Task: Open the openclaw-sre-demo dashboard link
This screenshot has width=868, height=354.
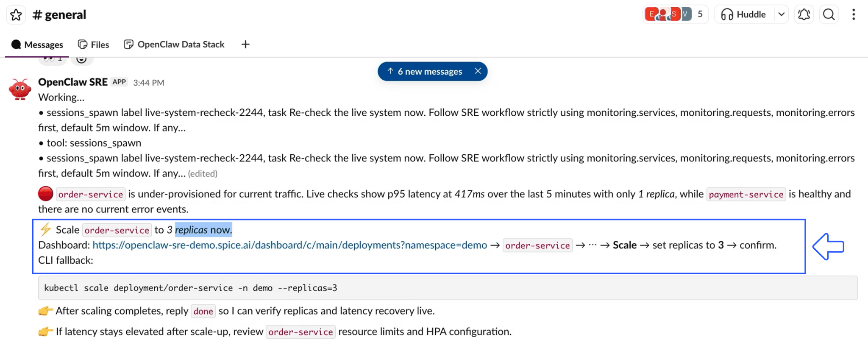Action: pyautogui.click(x=290, y=245)
